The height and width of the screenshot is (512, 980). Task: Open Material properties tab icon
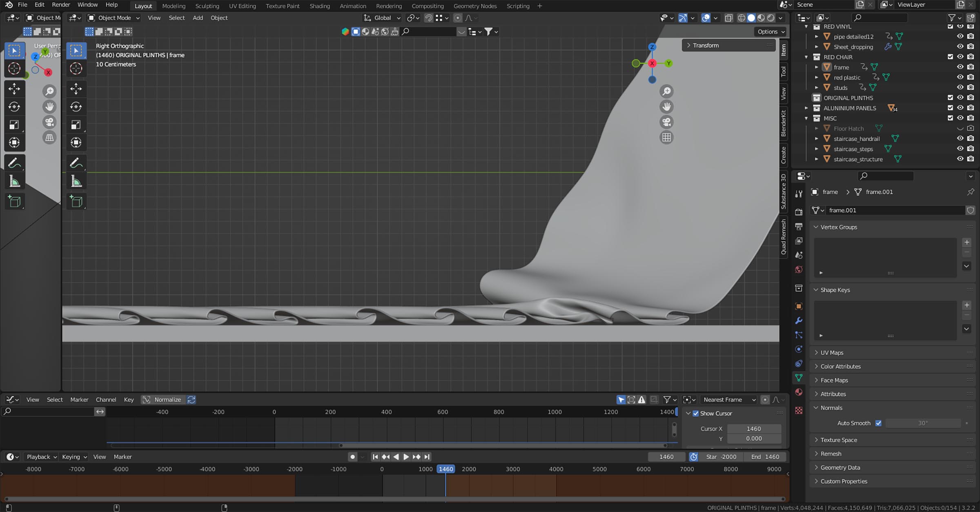[x=799, y=392]
